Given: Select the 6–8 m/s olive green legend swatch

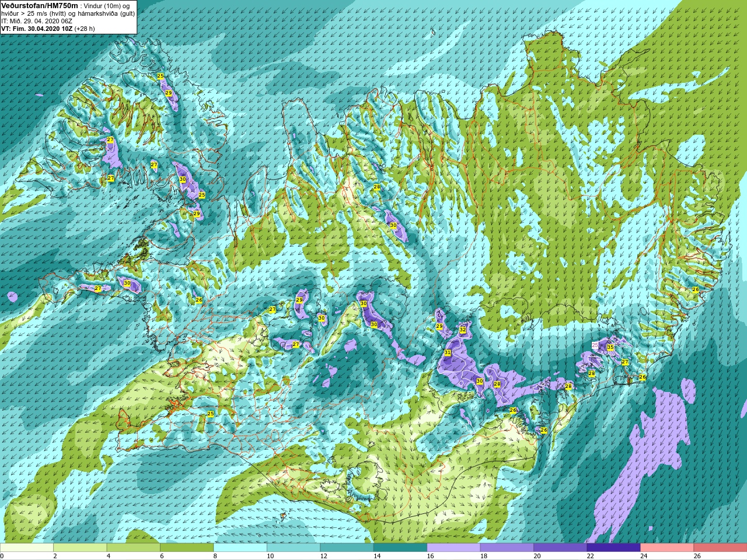Looking at the screenshot, I should tap(187, 548).
